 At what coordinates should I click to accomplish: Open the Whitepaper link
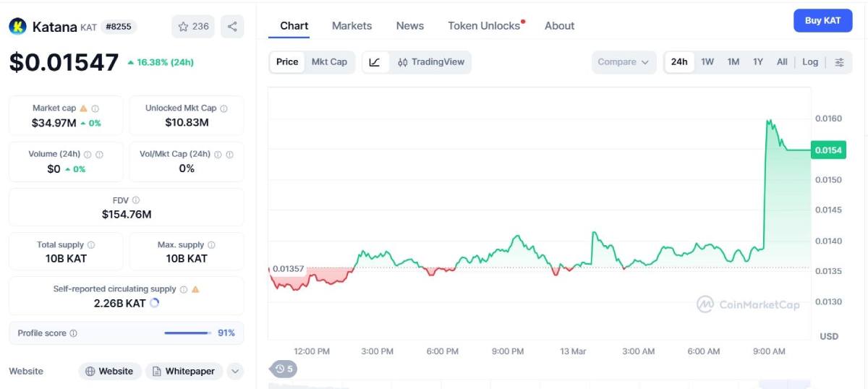(x=183, y=372)
